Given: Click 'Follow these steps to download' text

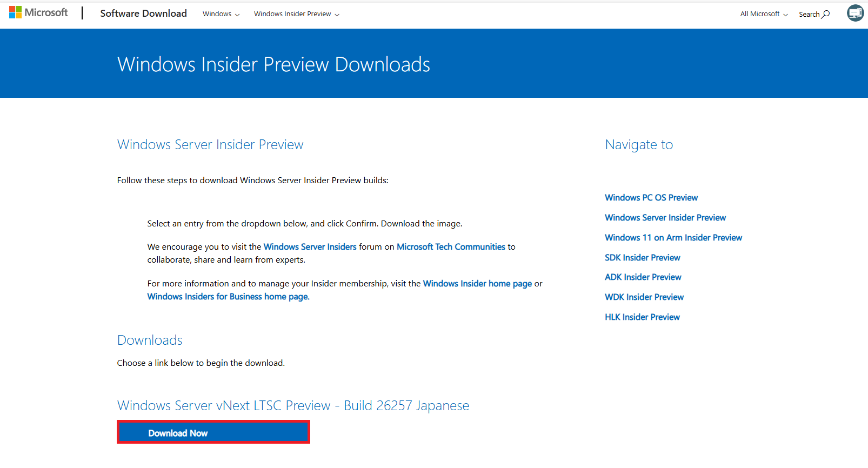Looking at the screenshot, I should (252, 180).
